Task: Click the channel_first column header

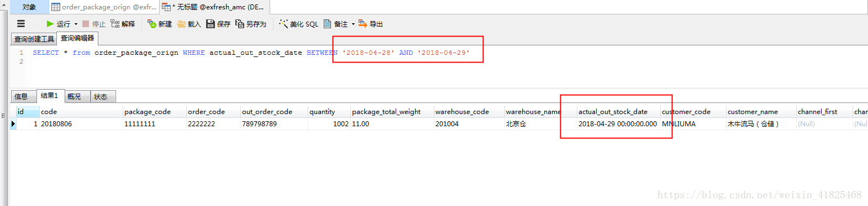Action: (x=824, y=111)
